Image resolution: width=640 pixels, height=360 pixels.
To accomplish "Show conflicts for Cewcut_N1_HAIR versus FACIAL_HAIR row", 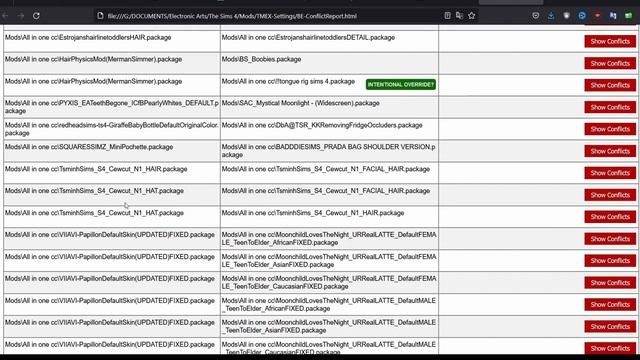I will 610,173.
